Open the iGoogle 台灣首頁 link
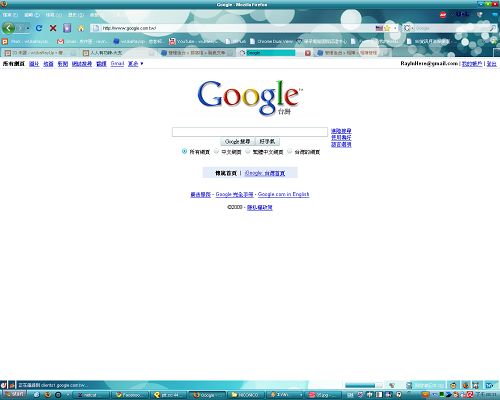The image size is (500, 400). click(x=265, y=173)
